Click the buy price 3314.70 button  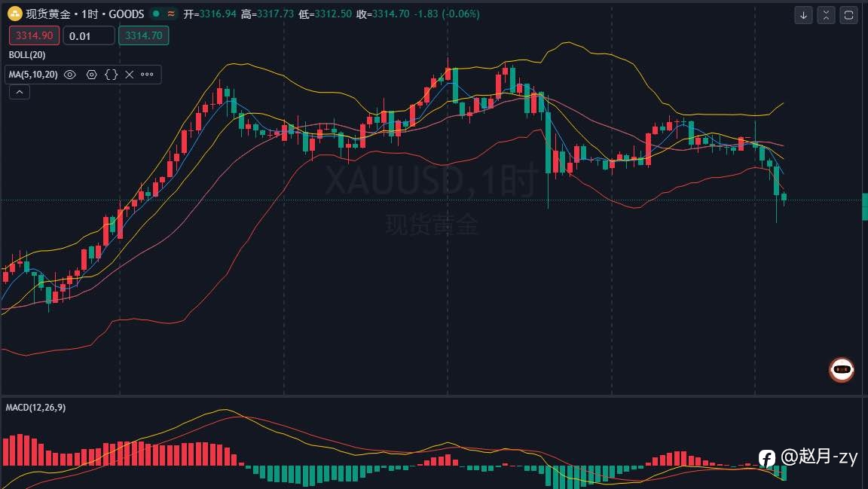143,35
